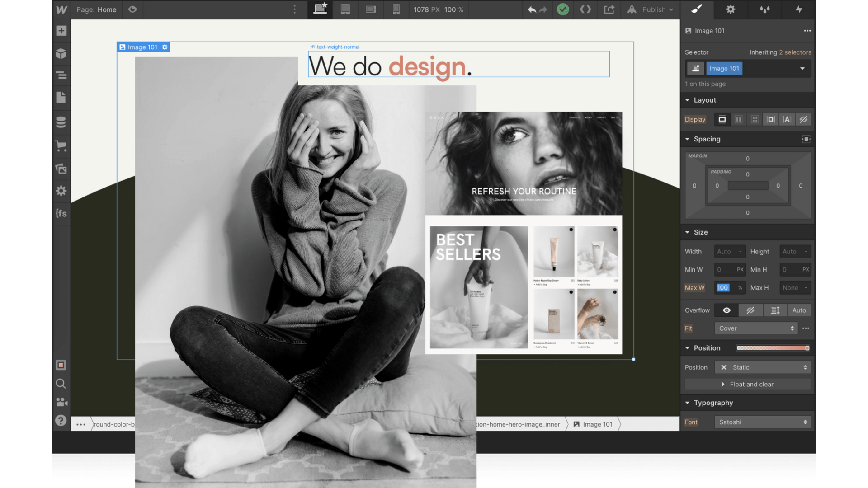Click the Max W value field

click(x=723, y=288)
